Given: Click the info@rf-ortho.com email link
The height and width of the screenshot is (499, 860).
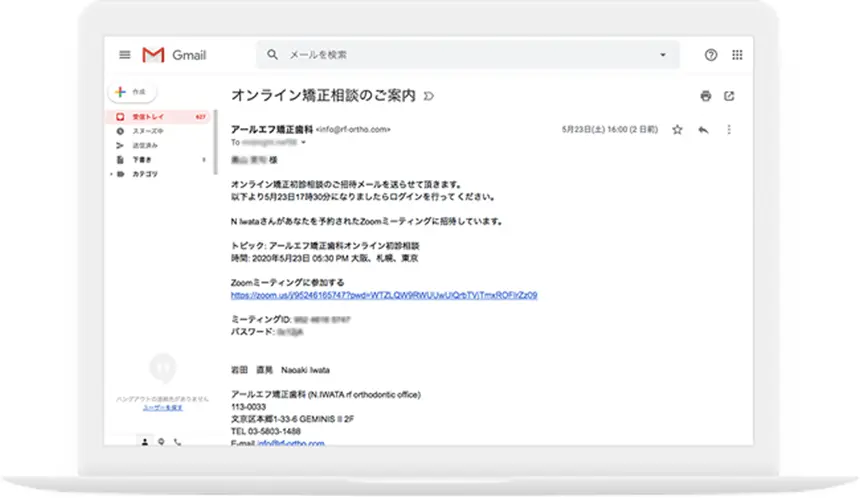Looking at the screenshot, I should 291,443.
